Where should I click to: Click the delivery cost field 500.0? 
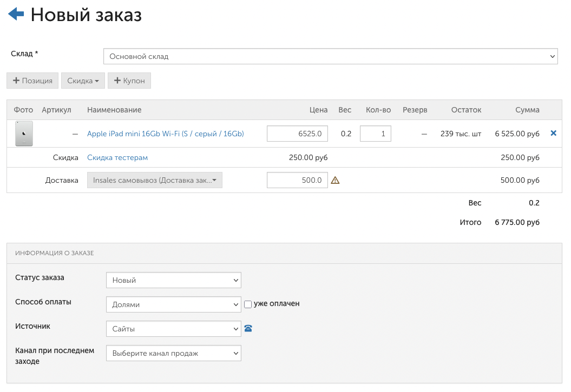click(297, 181)
